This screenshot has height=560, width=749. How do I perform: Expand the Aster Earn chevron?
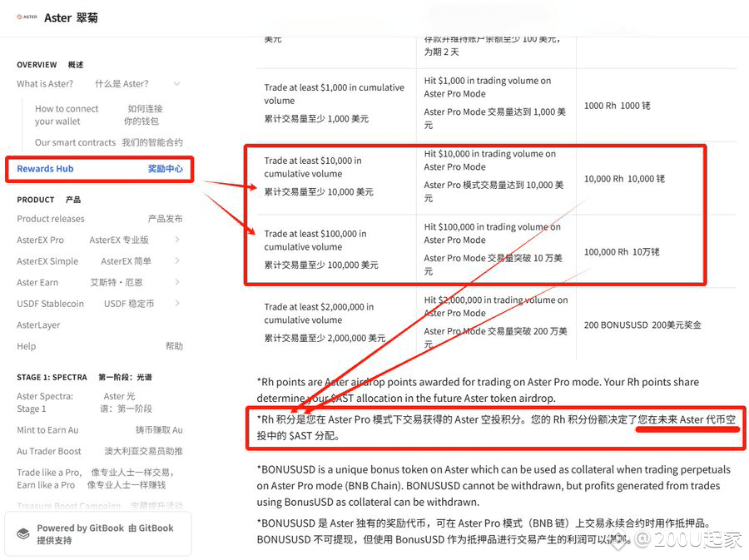pyautogui.click(x=177, y=283)
